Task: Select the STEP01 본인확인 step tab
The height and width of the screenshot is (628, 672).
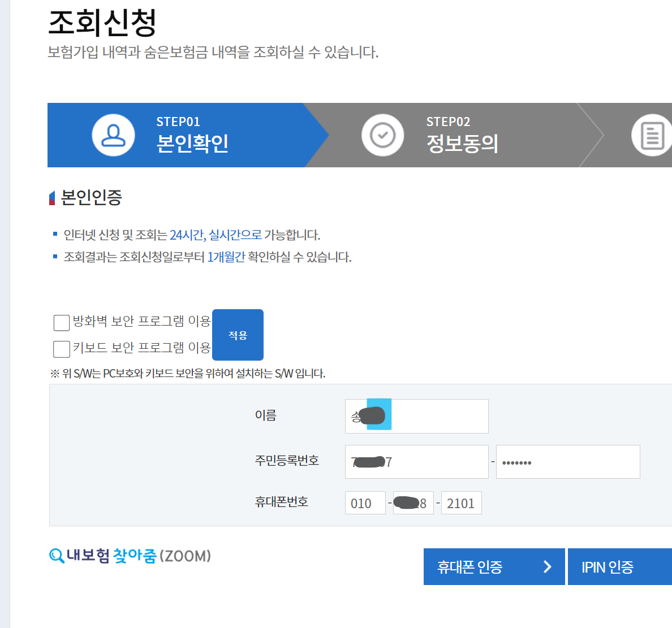Action: coord(188,135)
